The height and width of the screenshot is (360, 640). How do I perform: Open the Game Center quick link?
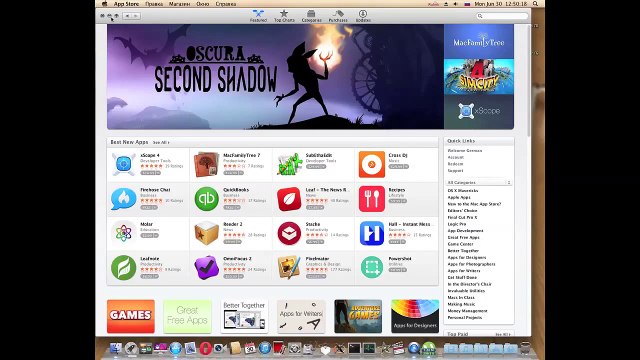pos(460,244)
